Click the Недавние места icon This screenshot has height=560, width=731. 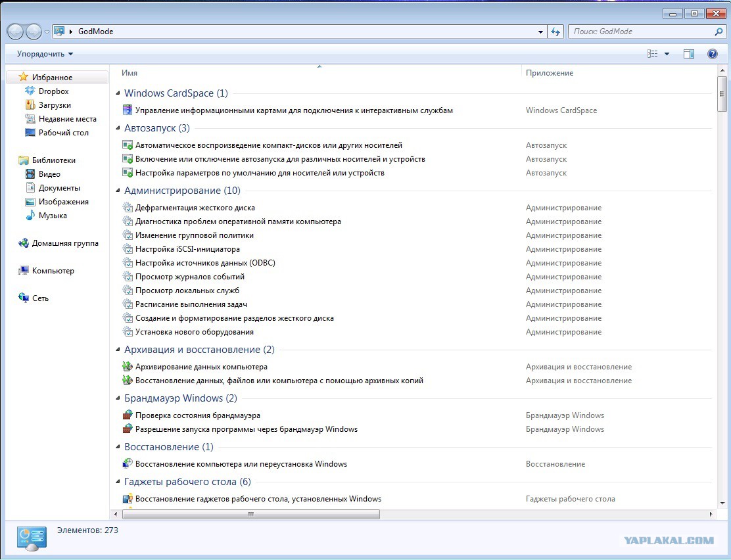click(30, 119)
